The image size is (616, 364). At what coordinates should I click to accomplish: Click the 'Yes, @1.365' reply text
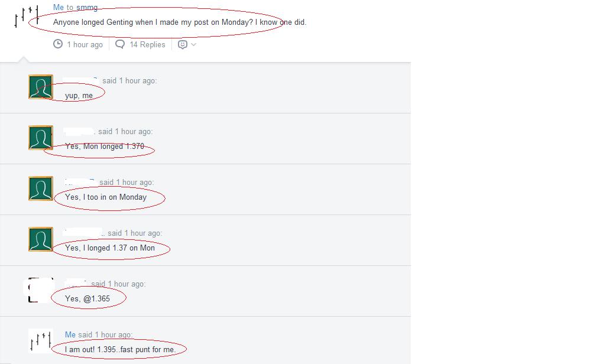coord(87,299)
